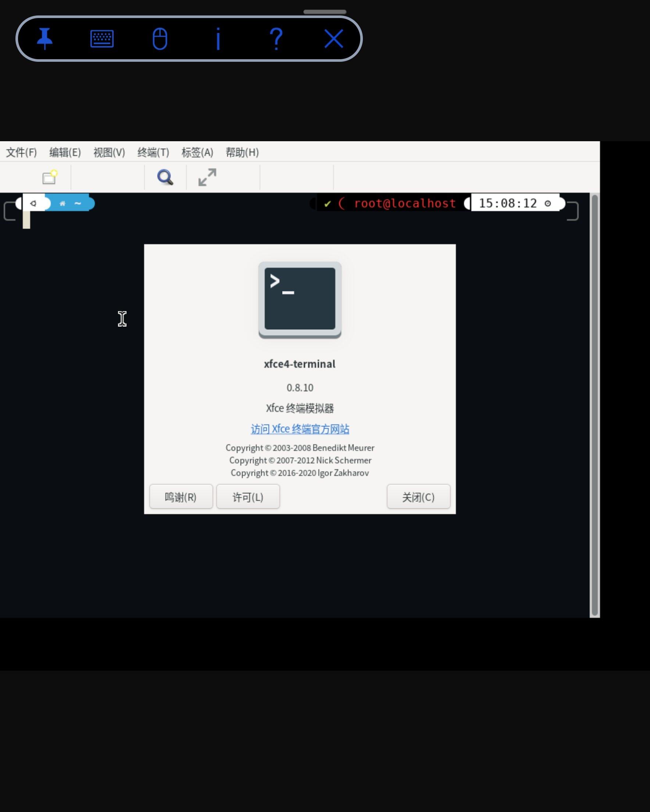The height and width of the screenshot is (812, 650).
Task: Open the 文件(F) menu
Action: [21, 152]
